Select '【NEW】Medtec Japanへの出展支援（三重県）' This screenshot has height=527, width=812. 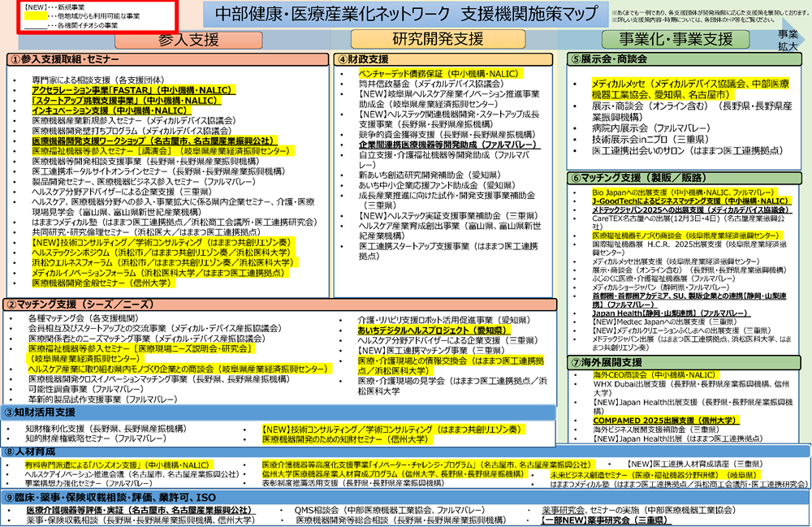point(664,322)
